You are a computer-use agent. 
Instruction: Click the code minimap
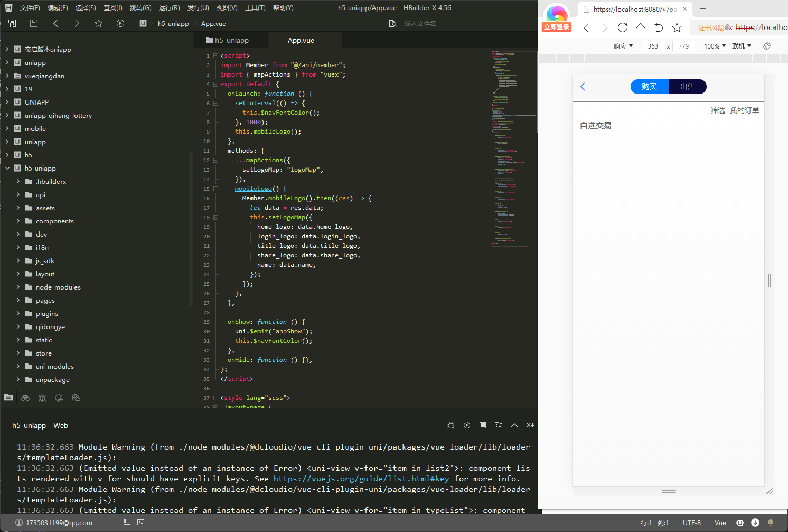[514, 148]
